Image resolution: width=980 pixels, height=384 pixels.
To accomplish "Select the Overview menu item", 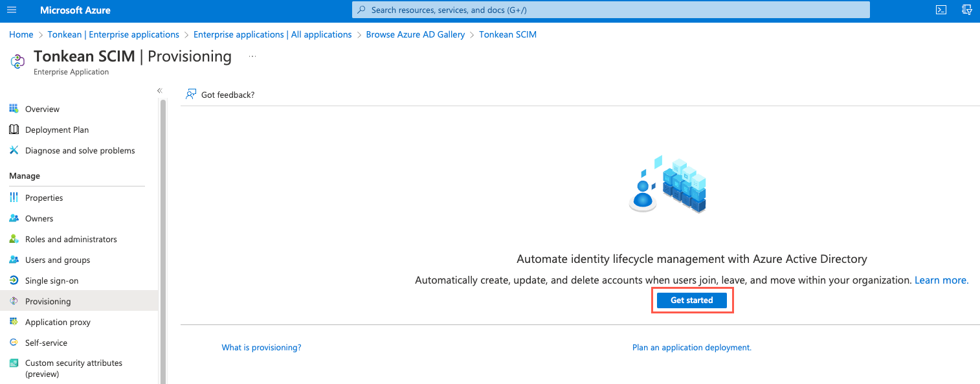I will (x=41, y=109).
